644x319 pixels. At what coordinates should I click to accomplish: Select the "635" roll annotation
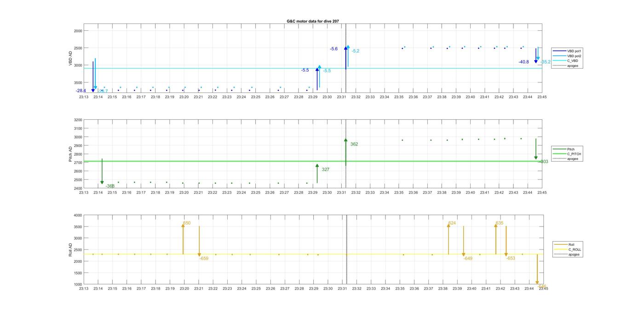click(500, 223)
